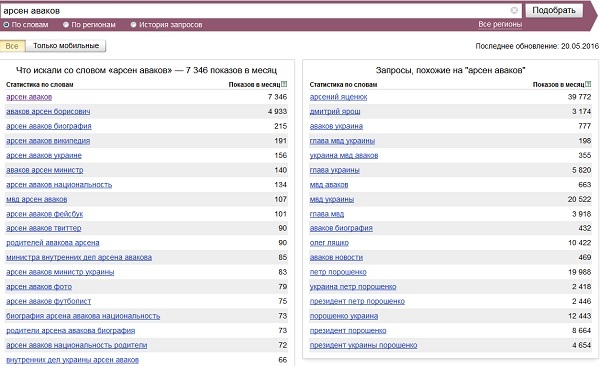
Task: Open 'олег ляшко' similar query link
Action: 329,243
